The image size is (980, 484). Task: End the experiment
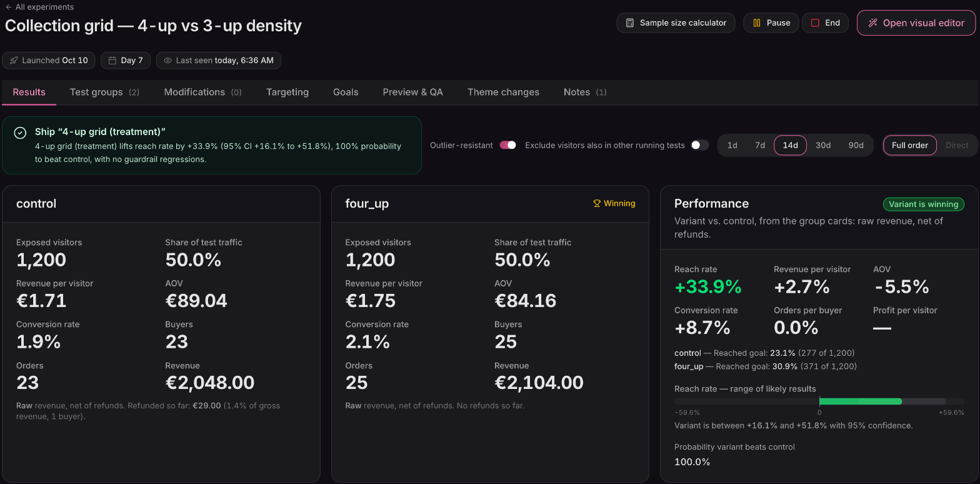[825, 23]
